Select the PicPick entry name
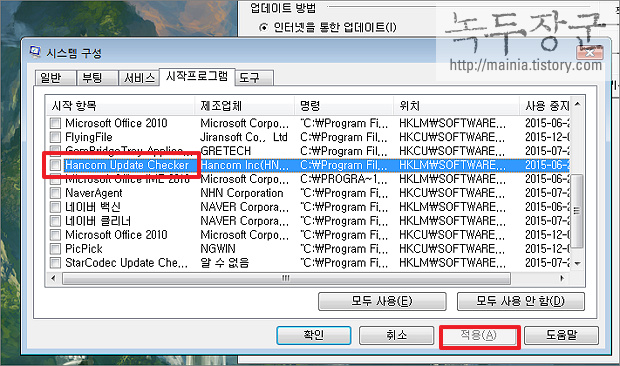The height and width of the screenshot is (366, 620). click(x=84, y=249)
